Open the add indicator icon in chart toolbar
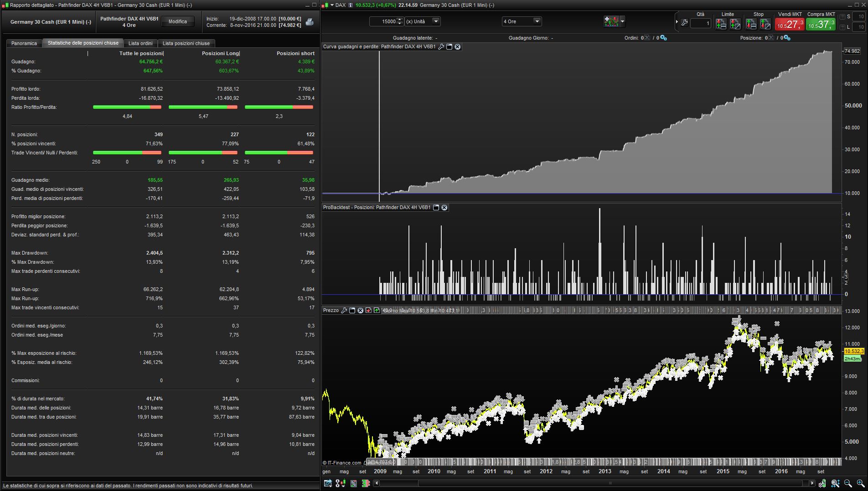868x491 pixels. pyautogui.click(x=611, y=21)
